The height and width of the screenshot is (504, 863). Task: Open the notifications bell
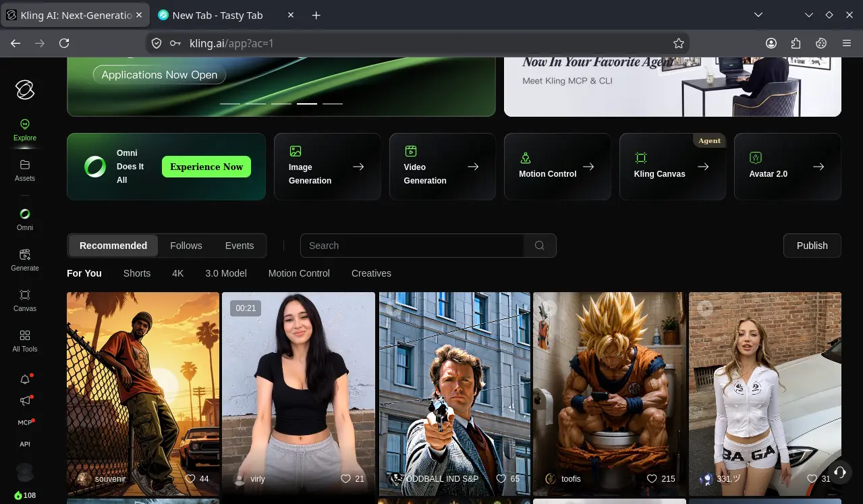click(25, 379)
